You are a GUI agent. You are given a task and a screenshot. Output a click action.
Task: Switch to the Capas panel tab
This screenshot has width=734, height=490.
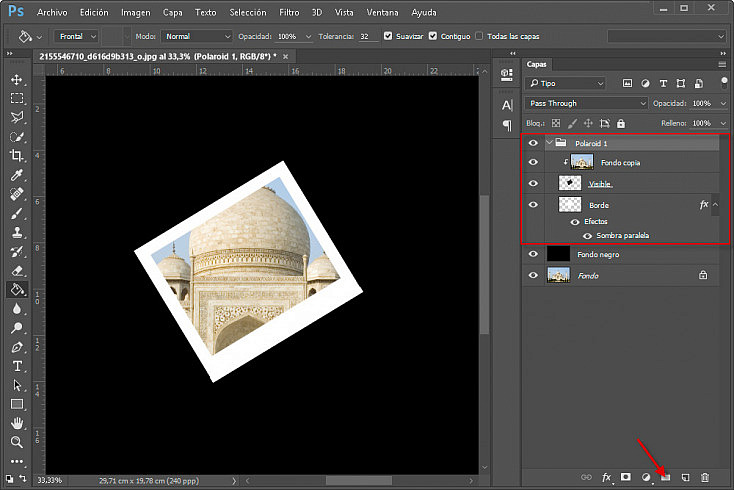tap(536, 65)
